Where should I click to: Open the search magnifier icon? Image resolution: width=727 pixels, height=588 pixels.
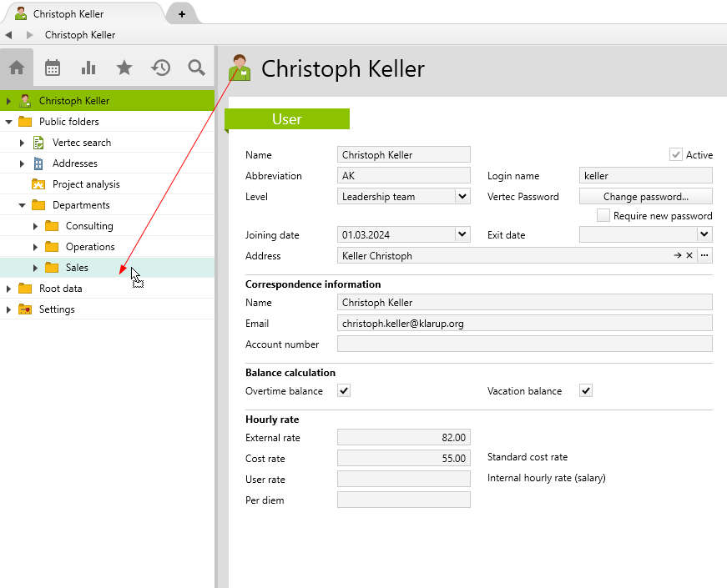click(x=196, y=68)
